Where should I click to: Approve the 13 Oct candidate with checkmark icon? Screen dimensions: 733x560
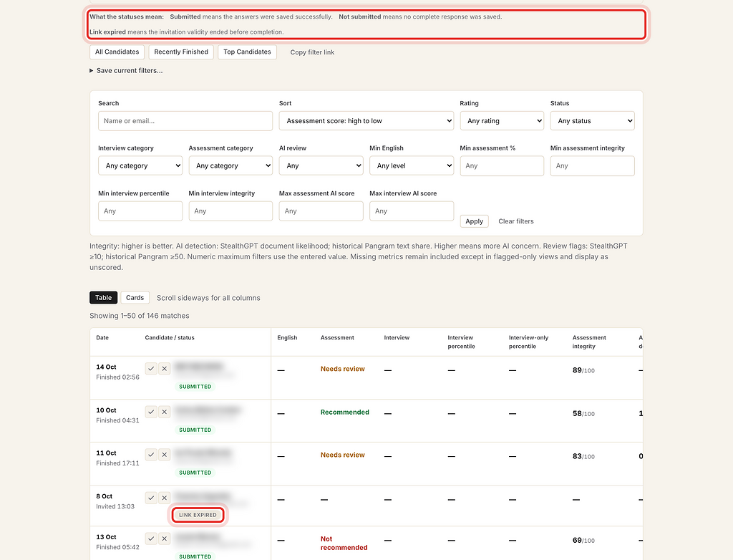coord(151,539)
